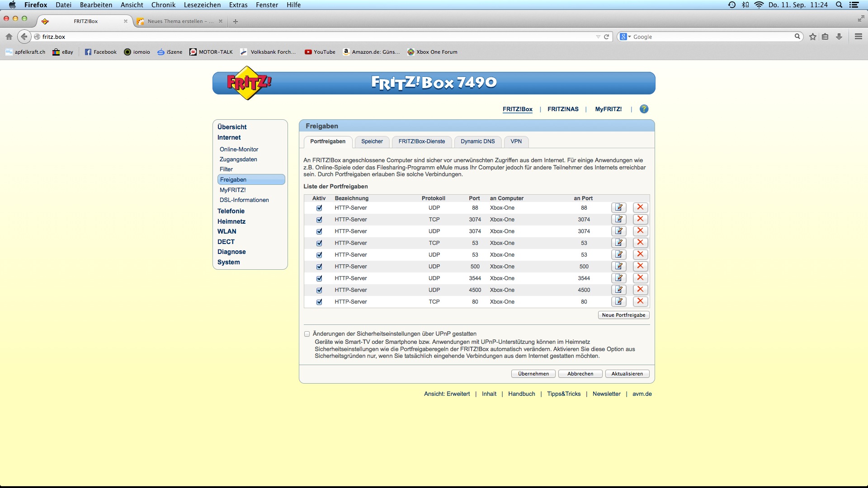The height and width of the screenshot is (488, 868).
Task: Uncheck Aktiv for UDP port 4500 entry
Action: pos(319,290)
